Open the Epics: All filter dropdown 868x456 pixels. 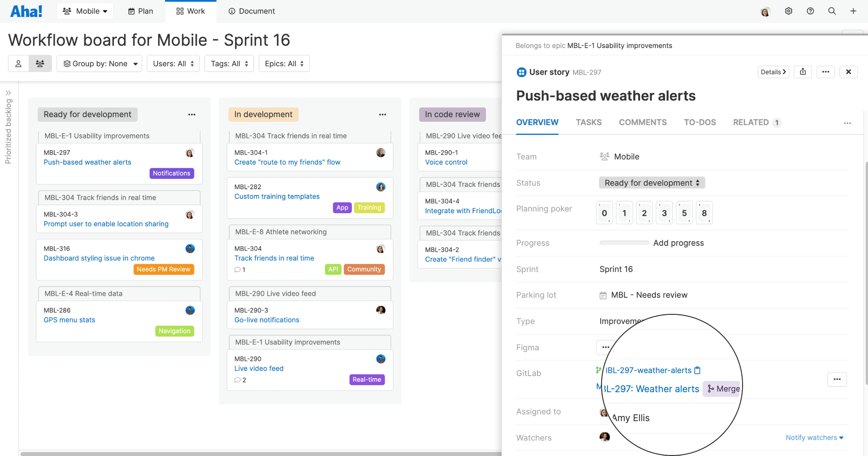(284, 63)
